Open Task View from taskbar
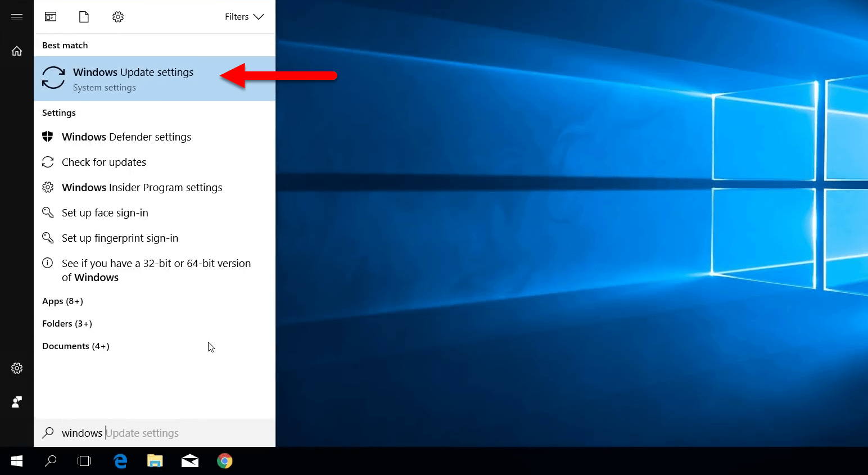This screenshot has height=475, width=868. pos(84,461)
